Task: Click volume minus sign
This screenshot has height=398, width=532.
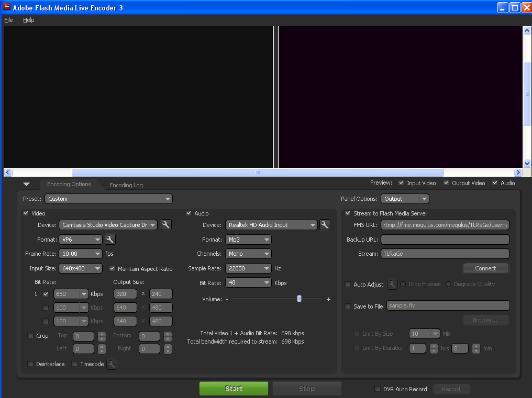Action: point(227,299)
